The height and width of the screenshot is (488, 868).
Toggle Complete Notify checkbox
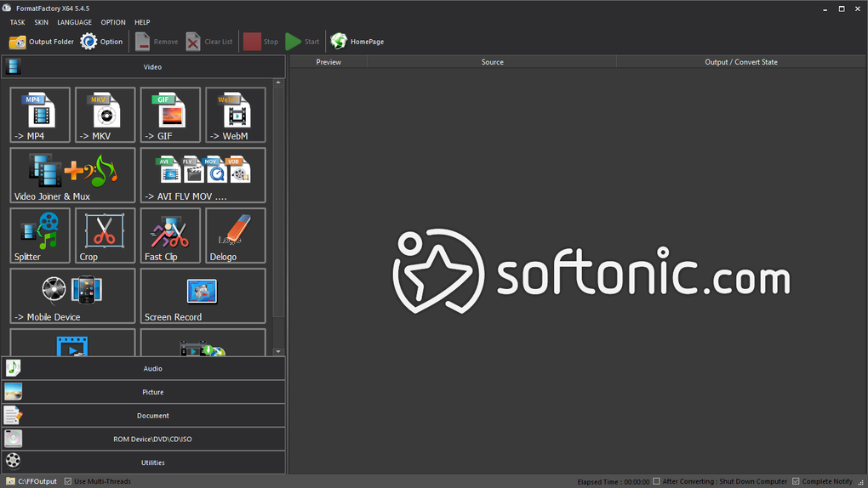(x=796, y=481)
